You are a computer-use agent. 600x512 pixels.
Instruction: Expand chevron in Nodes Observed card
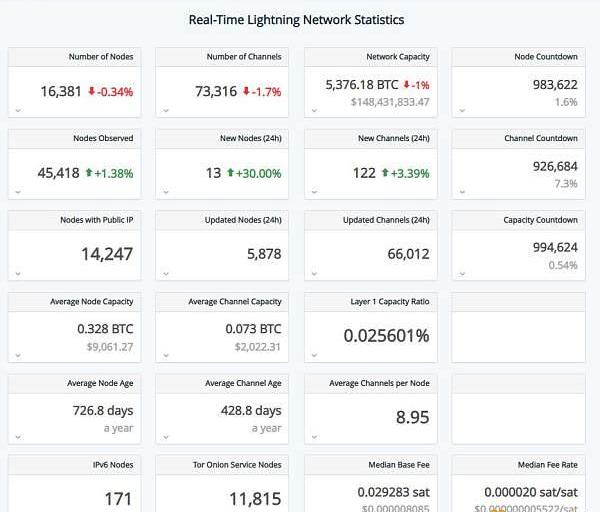(18, 192)
